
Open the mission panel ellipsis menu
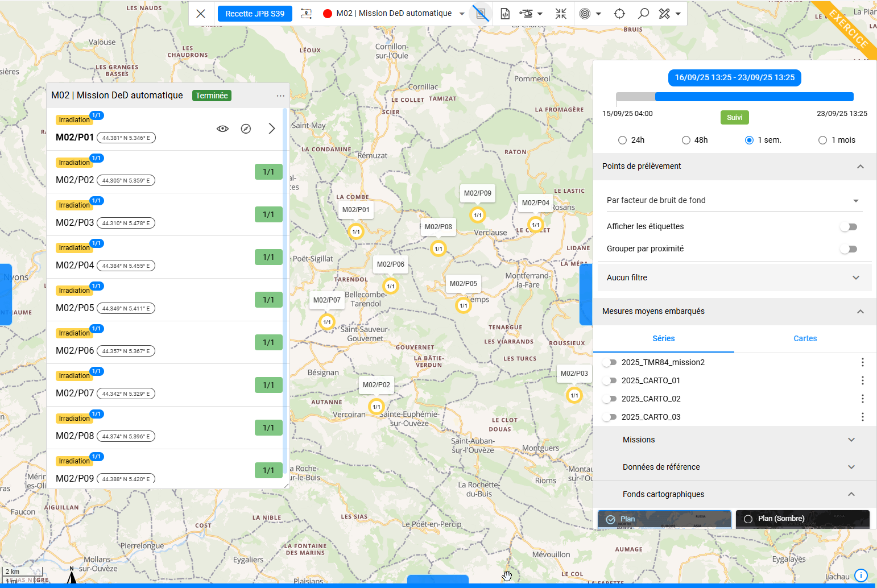[x=280, y=96]
